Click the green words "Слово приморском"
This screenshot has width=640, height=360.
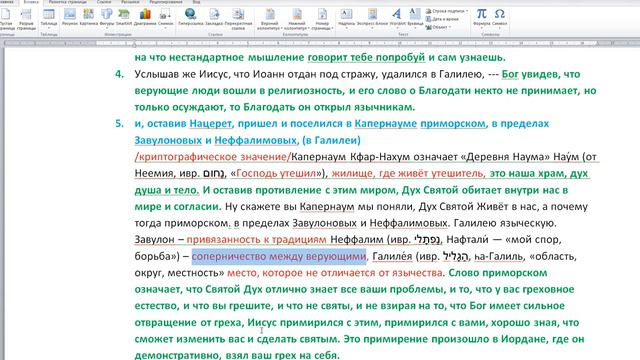[x=498, y=273]
